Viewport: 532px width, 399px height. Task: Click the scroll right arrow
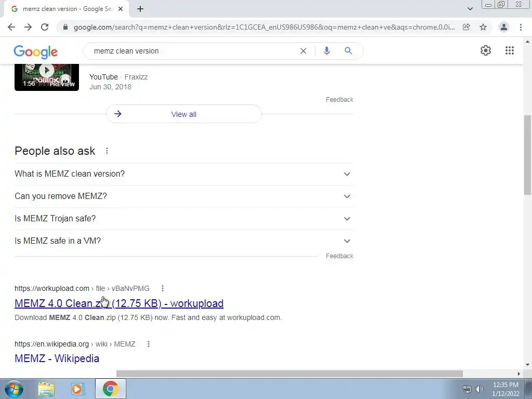(519, 374)
